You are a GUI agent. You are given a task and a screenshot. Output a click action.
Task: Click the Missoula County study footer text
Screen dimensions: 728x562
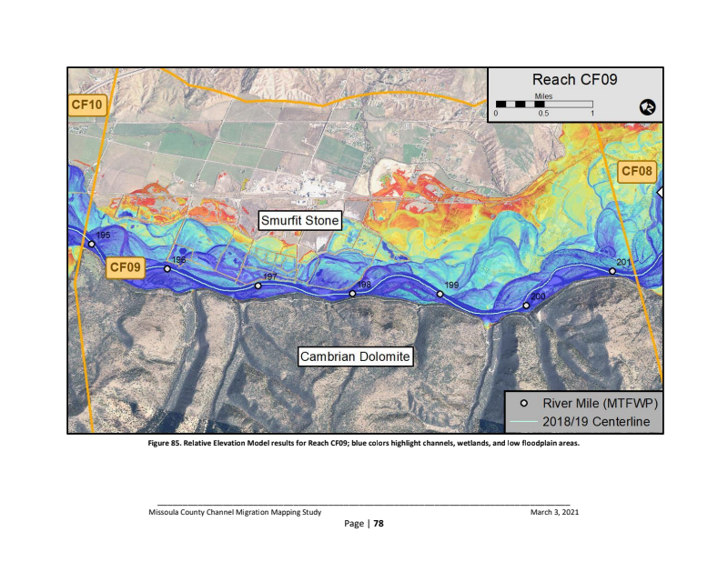point(235,512)
